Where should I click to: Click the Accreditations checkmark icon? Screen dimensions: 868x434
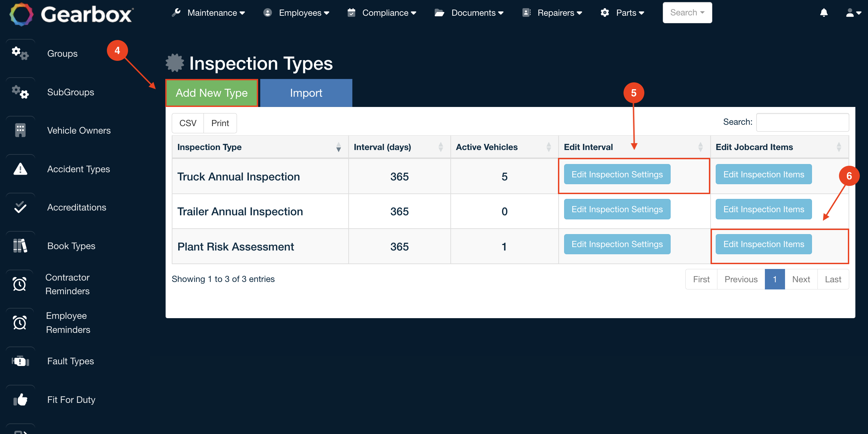pos(20,207)
